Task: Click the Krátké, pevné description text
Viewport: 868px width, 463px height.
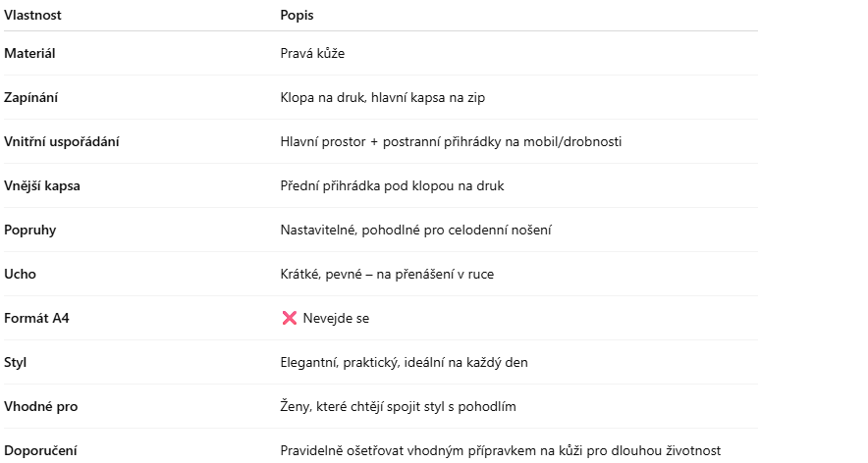Action: coord(387,274)
